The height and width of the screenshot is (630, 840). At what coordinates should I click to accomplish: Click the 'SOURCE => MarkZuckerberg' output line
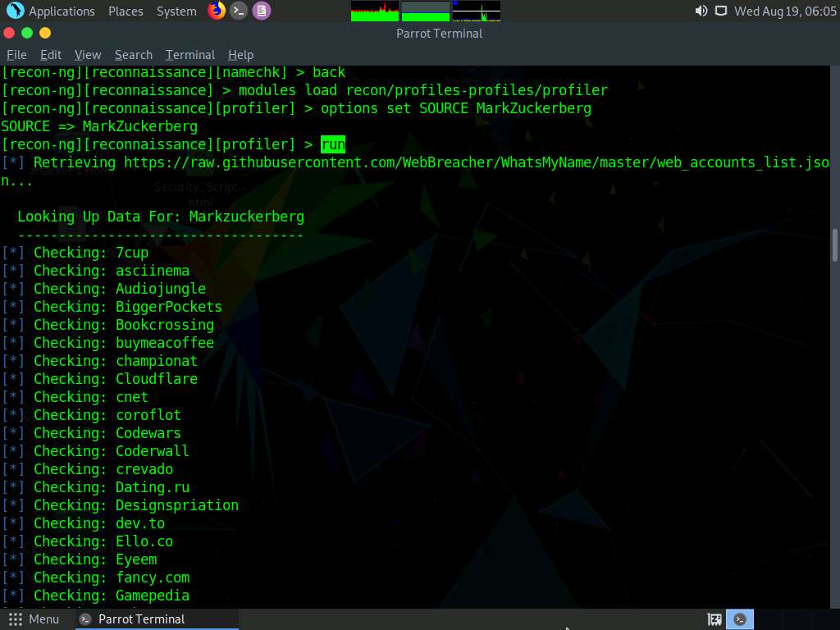(x=99, y=127)
